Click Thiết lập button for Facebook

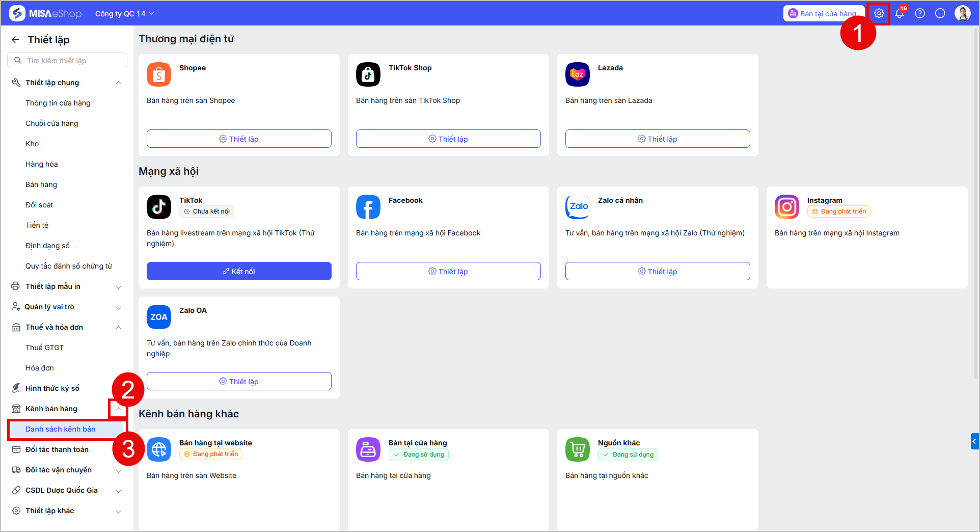pyautogui.click(x=448, y=271)
